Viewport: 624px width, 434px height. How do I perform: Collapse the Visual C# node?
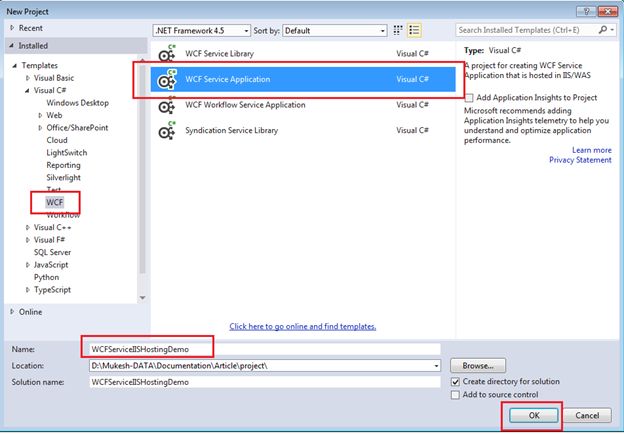point(27,91)
